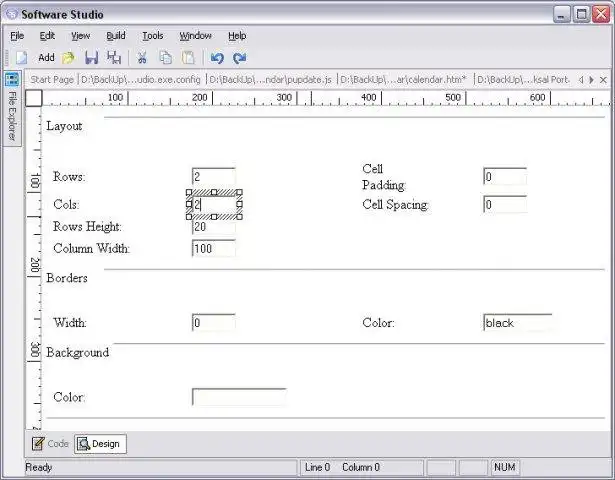The height and width of the screenshot is (480, 615).
Task: Click the Background Color input field
Action: tap(239, 397)
